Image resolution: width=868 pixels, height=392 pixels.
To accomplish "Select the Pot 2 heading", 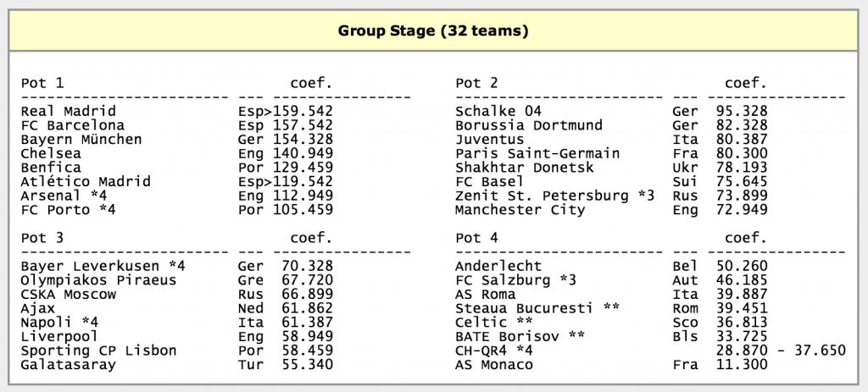I will coord(476,83).
